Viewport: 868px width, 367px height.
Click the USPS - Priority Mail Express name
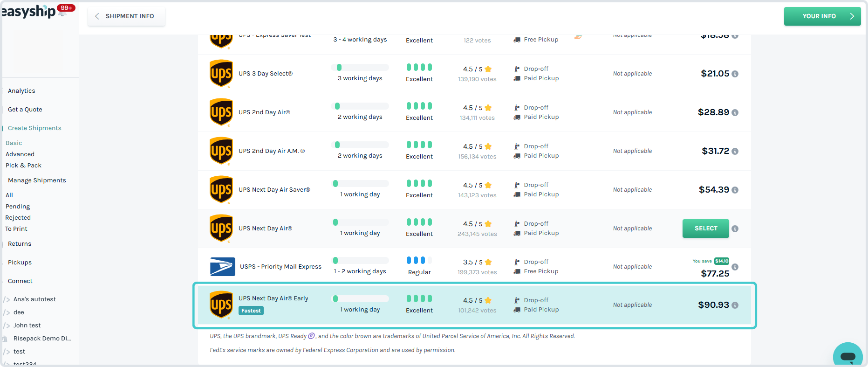point(280,267)
